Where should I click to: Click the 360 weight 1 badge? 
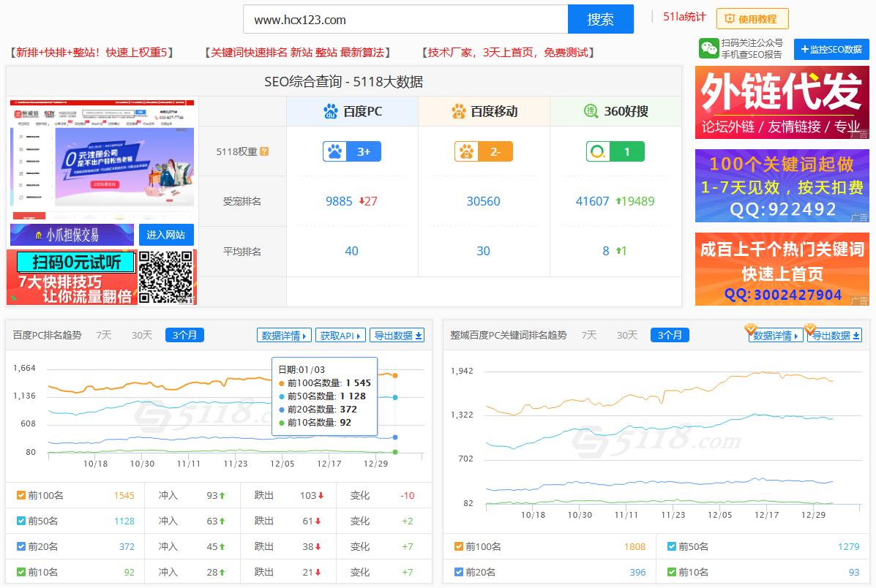tap(615, 151)
